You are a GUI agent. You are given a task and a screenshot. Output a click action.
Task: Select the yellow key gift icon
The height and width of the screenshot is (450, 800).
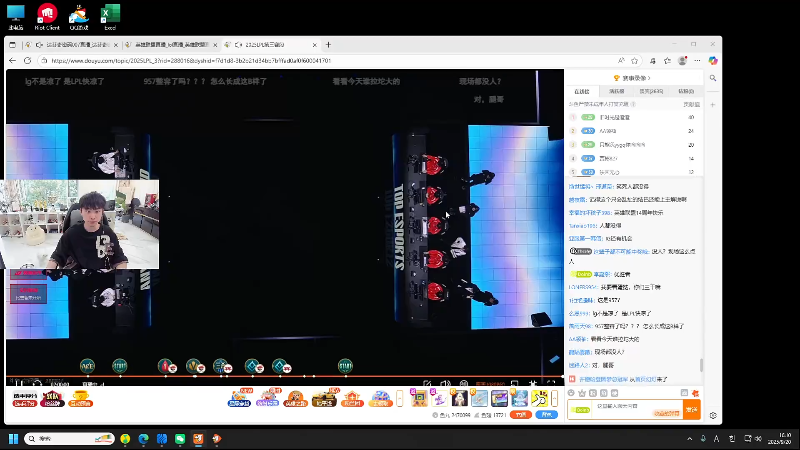click(x=539, y=398)
